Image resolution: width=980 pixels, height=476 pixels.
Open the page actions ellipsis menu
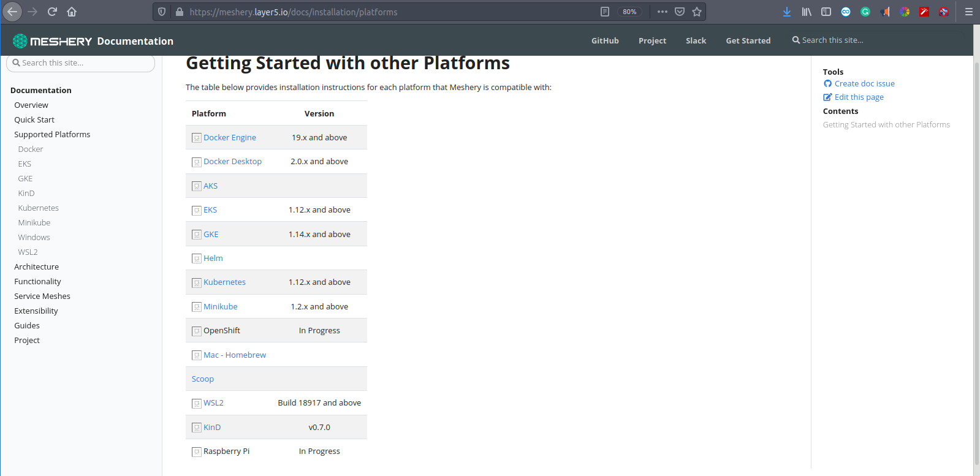coord(663,12)
